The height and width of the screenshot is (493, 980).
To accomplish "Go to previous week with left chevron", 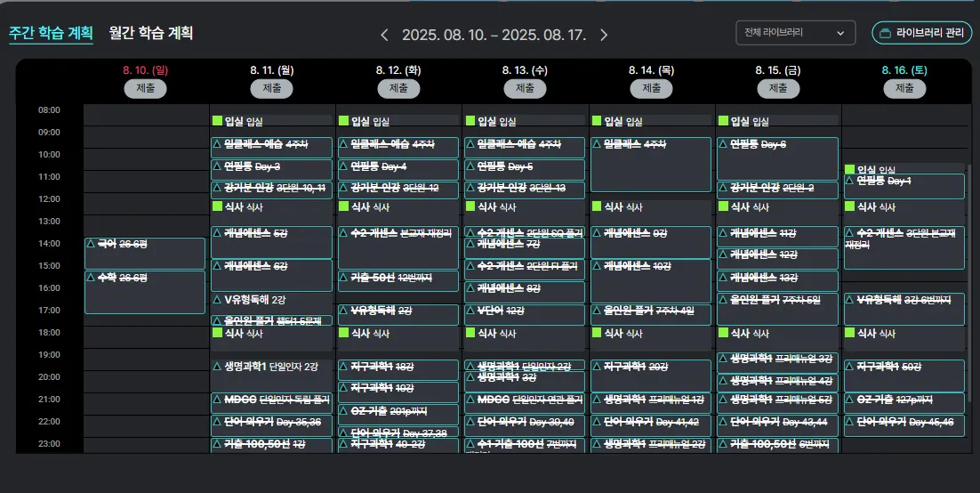I will tap(384, 35).
